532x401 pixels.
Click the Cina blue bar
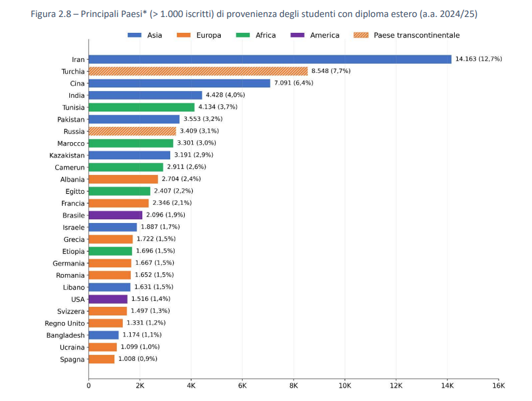[179, 83]
